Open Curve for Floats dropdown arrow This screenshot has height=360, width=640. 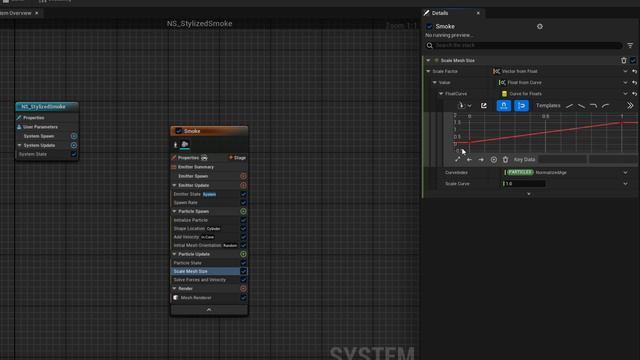(625, 93)
